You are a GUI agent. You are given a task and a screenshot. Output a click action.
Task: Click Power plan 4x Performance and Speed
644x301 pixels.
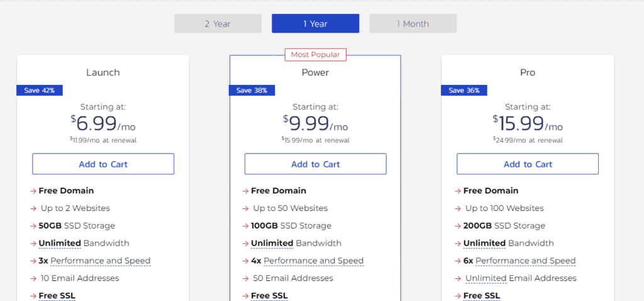pos(313,261)
